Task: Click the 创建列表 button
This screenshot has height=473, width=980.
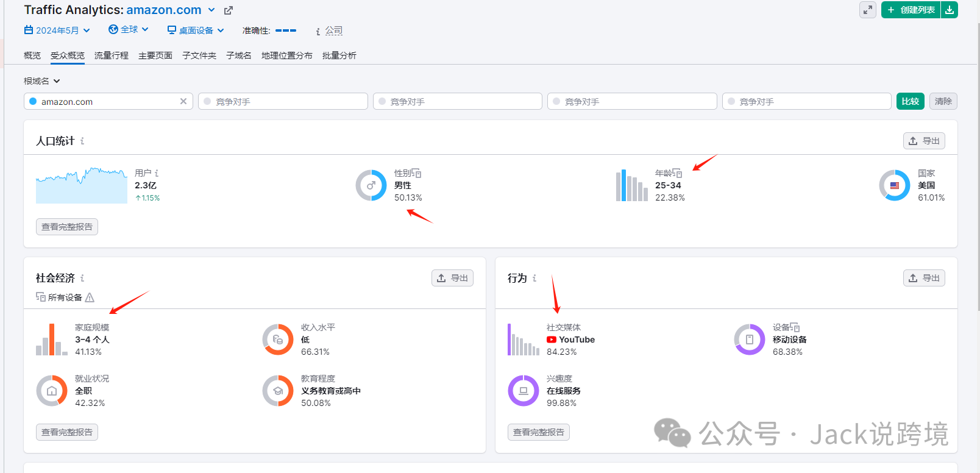Action: (x=911, y=10)
